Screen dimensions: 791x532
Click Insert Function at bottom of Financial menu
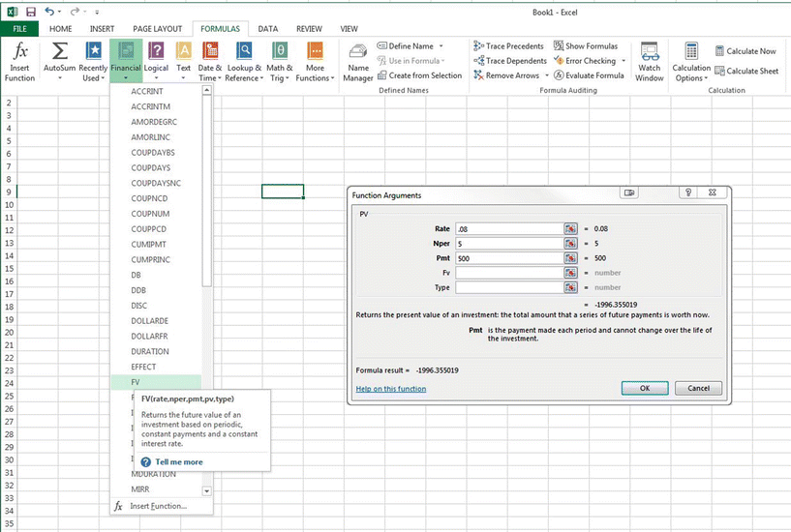pos(159,506)
